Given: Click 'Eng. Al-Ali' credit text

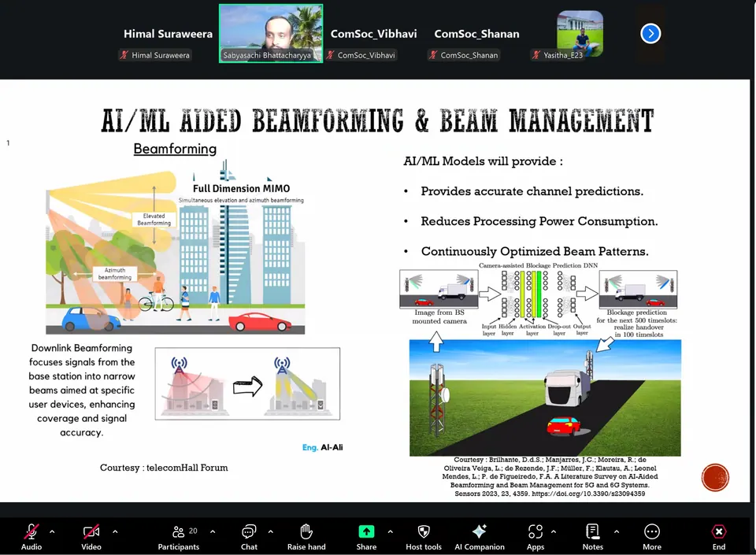Looking at the screenshot, I should (x=323, y=447).
